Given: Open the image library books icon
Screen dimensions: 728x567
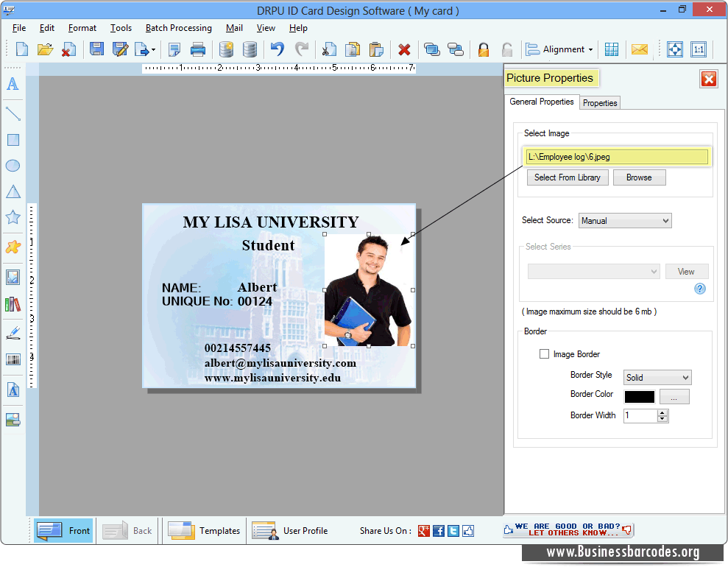Looking at the screenshot, I should 13,305.
